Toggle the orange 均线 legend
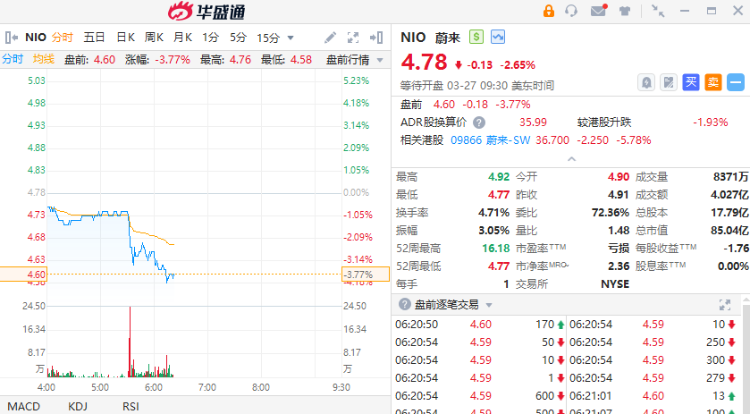The width and height of the screenshot is (750, 414). click(44, 59)
